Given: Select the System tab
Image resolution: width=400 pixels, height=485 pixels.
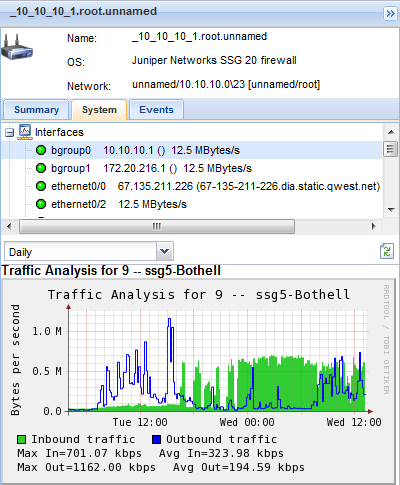Looking at the screenshot, I should tap(99, 110).
